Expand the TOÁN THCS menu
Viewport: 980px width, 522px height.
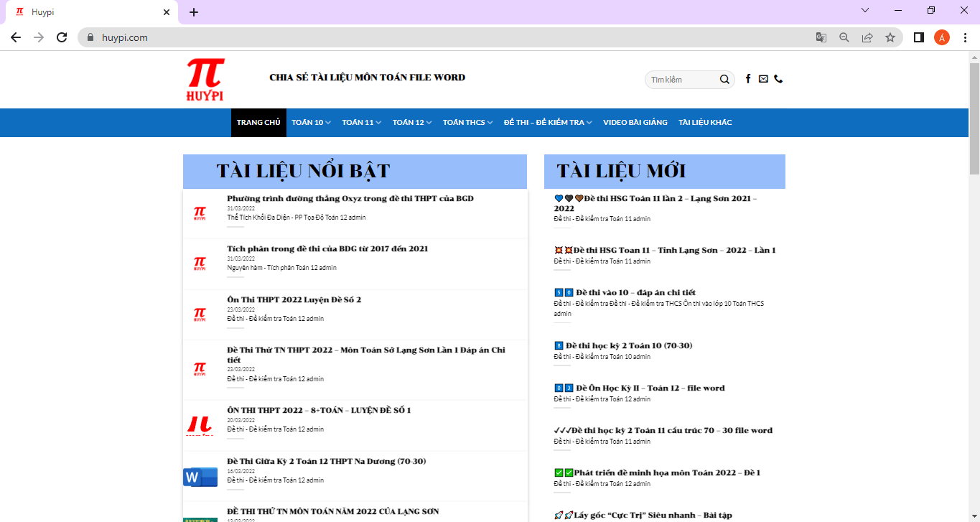[x=467, y=123]
